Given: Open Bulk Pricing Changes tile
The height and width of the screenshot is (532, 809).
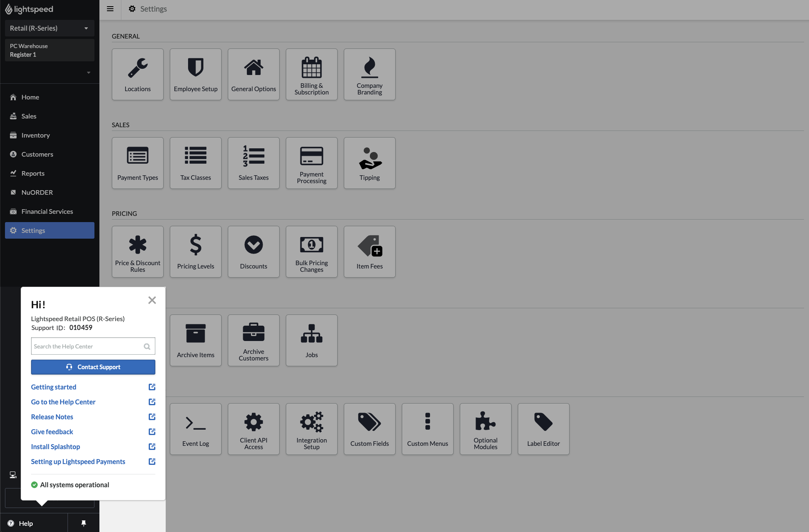Looking at the screenshot, I should pyautogui.click(x=312, y=251).
